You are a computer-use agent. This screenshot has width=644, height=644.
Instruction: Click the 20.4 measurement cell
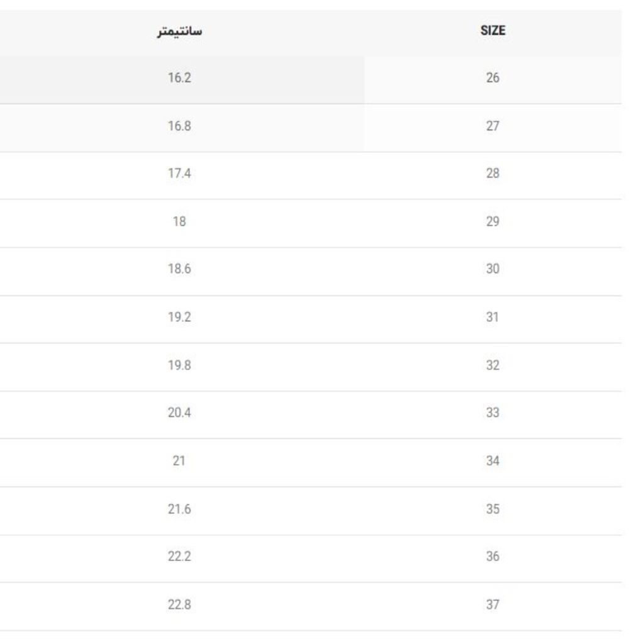click(x=179, y=413)
